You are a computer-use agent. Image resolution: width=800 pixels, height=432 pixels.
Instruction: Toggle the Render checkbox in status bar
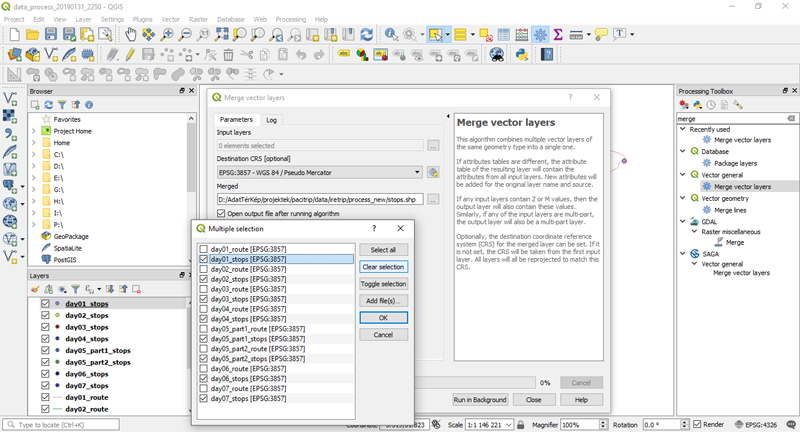tap(697, 424)
